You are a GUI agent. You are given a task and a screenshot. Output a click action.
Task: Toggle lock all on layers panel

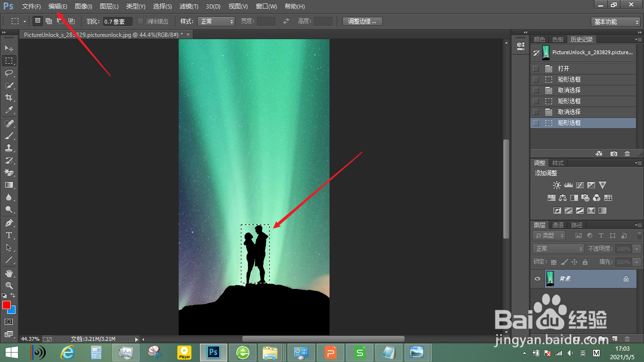coord(585,262)
